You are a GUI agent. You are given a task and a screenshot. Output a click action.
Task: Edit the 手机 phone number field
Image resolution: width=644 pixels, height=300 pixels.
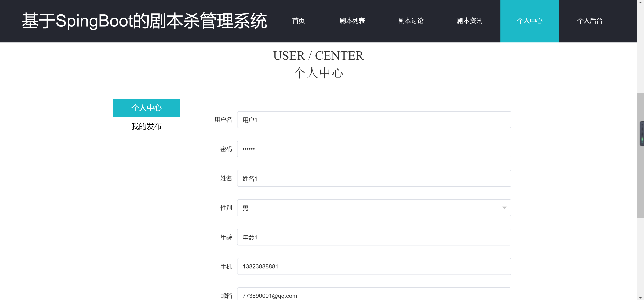click(x=374, y=266)
